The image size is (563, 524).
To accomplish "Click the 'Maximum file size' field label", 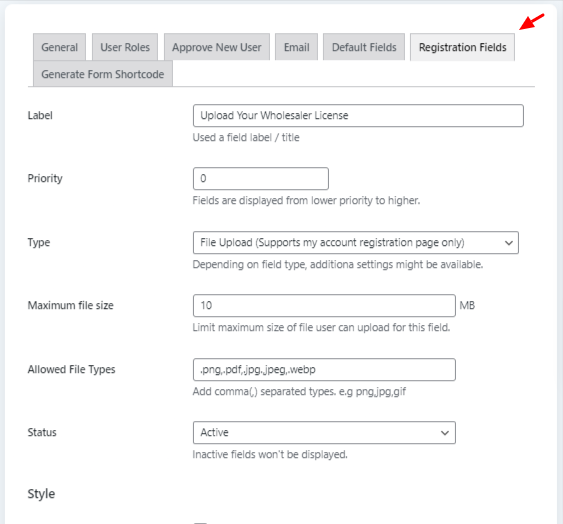I will click(x=71, y=305).
